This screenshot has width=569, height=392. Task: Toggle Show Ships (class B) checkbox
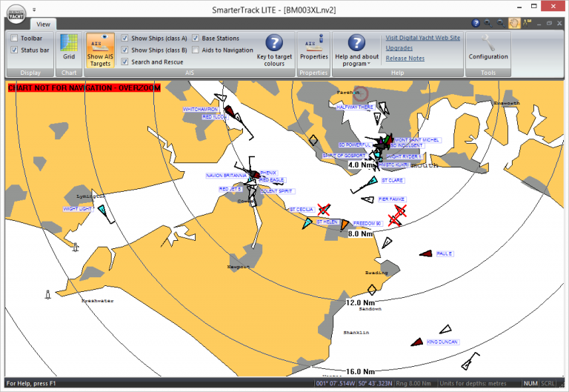(124, 50)
